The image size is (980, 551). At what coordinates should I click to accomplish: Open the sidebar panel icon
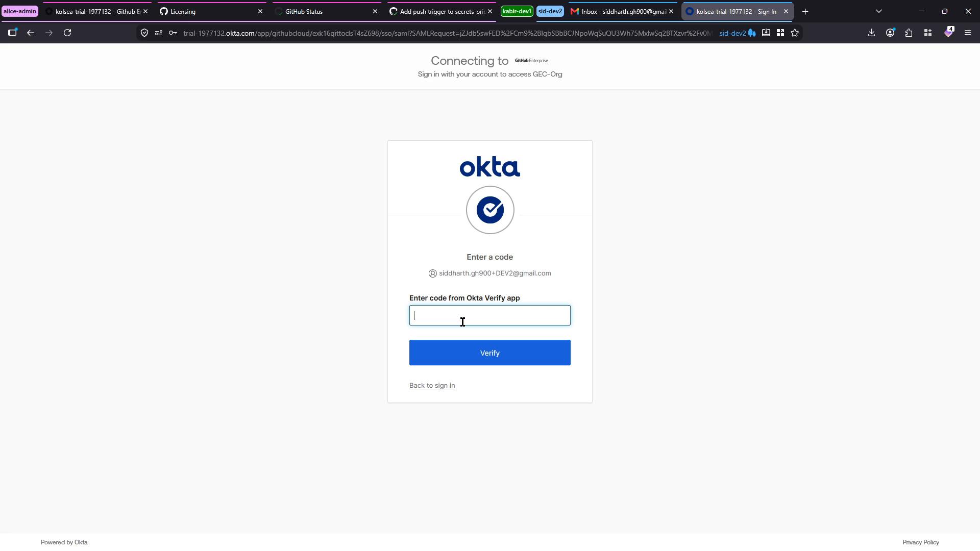(x=12, y=33)
